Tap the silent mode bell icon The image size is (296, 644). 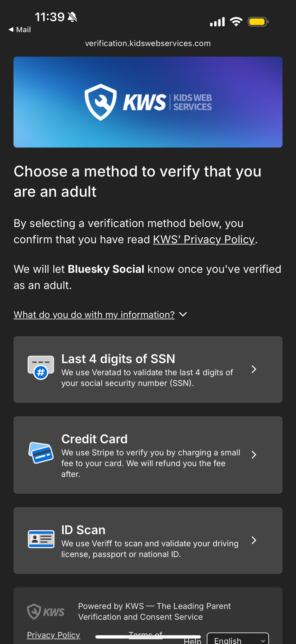(73, 17)
